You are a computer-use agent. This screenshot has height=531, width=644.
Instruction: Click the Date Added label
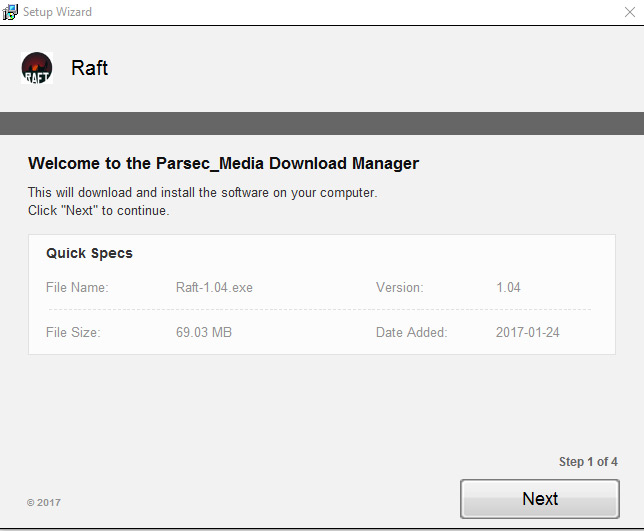pos(412,332)
